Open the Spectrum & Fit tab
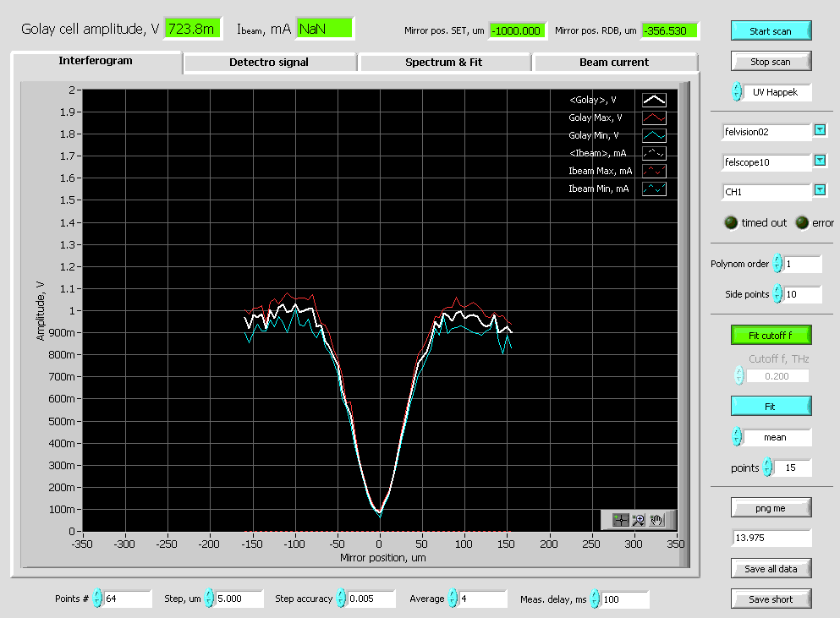 tap(443, 62)
